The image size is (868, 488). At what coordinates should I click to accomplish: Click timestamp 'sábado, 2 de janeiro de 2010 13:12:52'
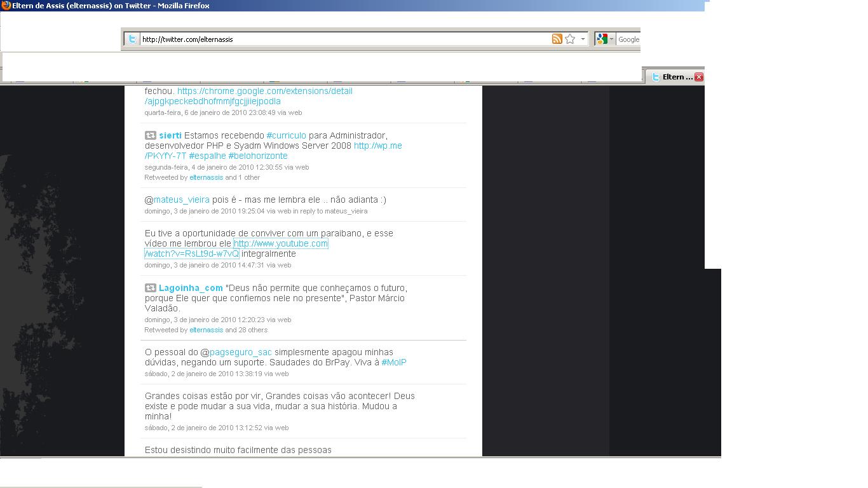pyautogui.click(x=203, y=428)
